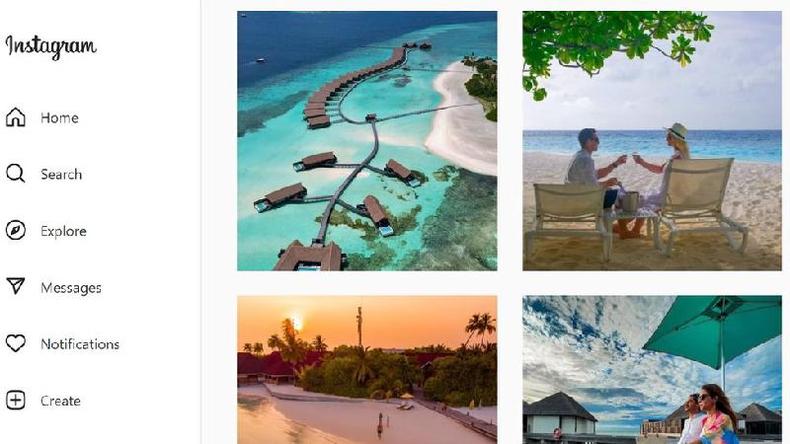The image size is (790, 444).
Task: Click the Instagram logo
Action: (51, 46)
